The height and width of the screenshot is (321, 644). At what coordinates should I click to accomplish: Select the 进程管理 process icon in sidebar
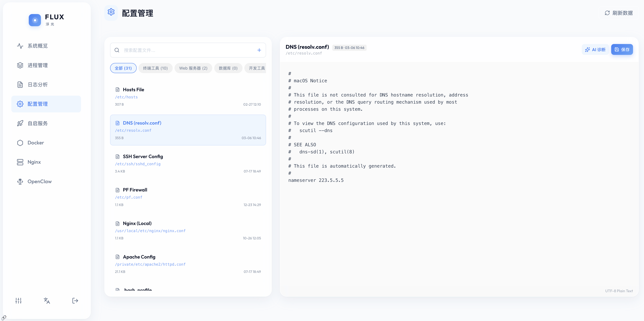(x=20, y=65)
